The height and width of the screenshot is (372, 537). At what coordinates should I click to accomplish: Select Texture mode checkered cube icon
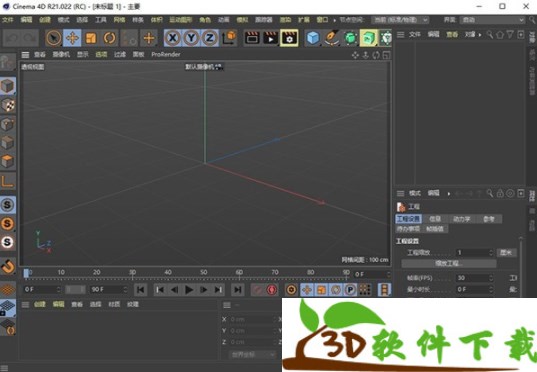click(x=8, y=105)
